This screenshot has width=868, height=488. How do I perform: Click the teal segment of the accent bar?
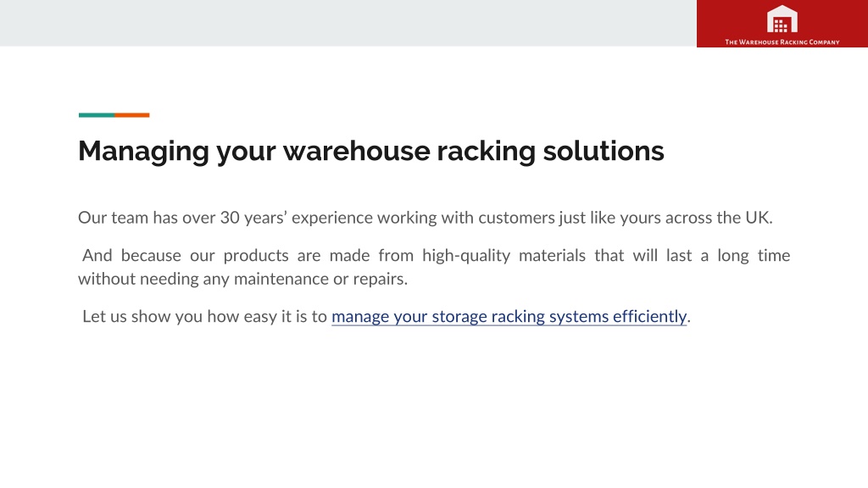[x=97, y=115]
